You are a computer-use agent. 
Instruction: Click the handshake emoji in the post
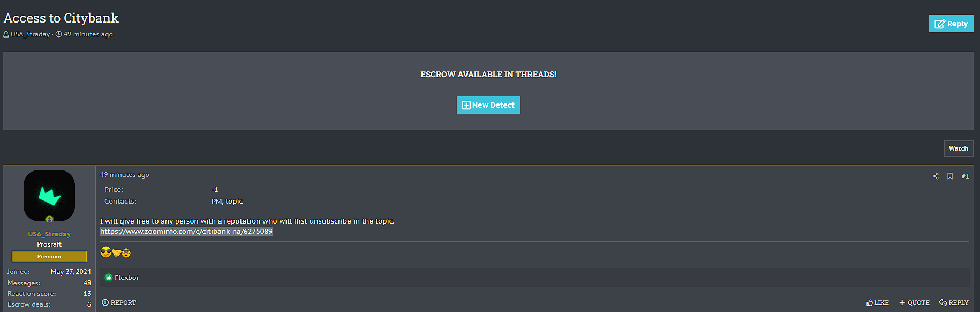[116, 252]
